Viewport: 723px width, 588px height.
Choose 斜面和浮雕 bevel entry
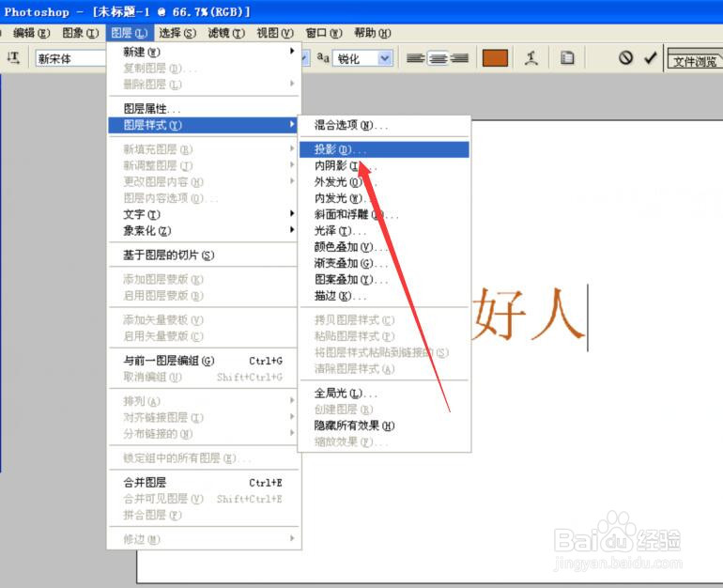pos(385,214)
